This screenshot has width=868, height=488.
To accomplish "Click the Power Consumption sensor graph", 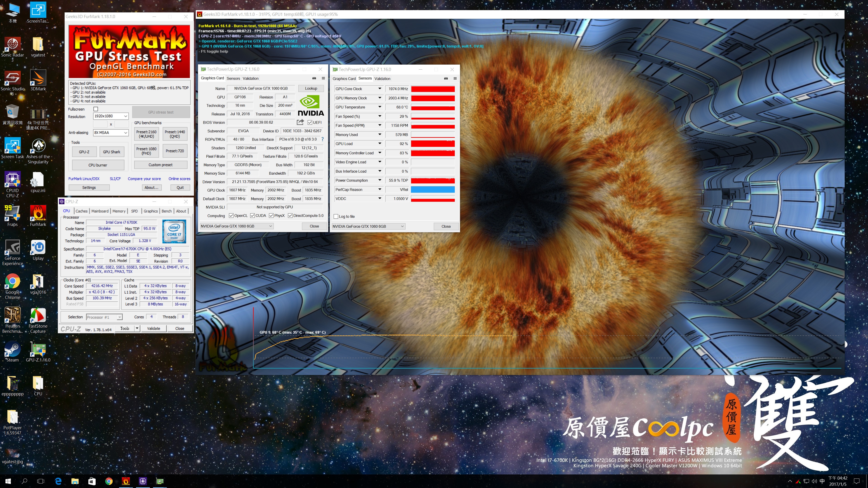I will tap(433, 180).
